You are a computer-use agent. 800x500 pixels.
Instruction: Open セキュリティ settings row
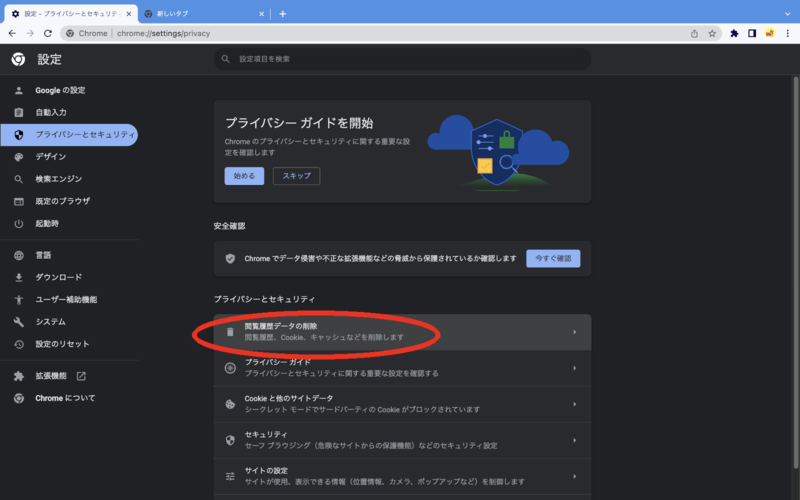402,440
